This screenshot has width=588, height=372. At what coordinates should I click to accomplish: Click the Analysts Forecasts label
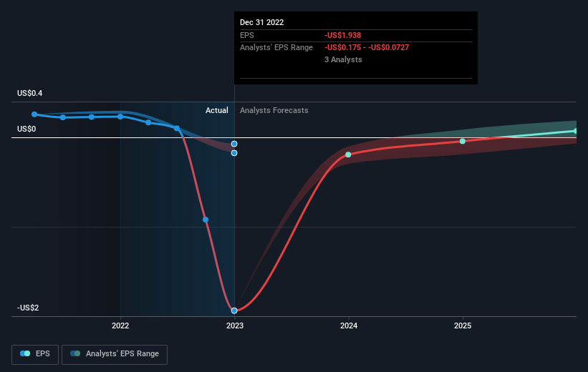274,110
